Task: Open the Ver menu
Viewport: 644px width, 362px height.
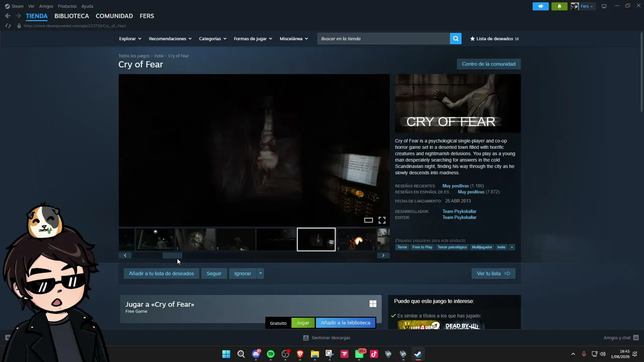Action: pos(31,7)
